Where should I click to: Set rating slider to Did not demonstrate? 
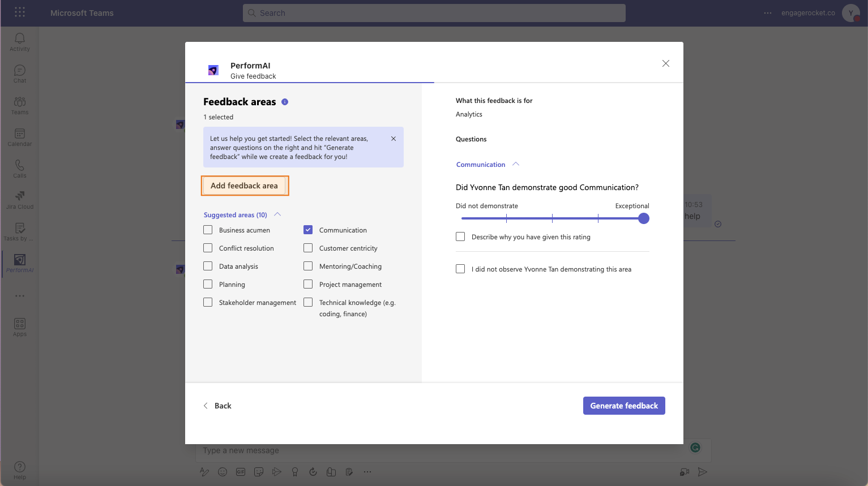tap(463, 218)
